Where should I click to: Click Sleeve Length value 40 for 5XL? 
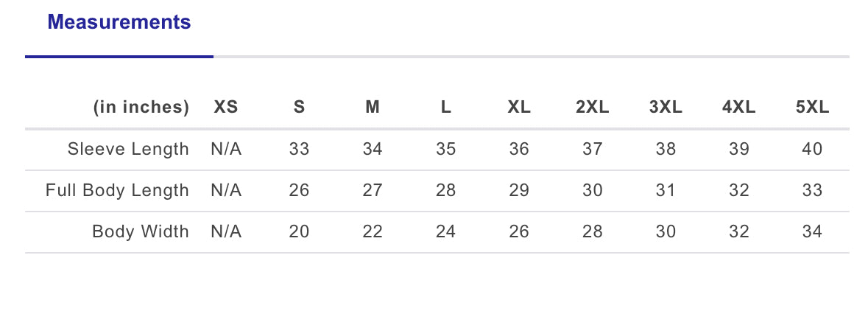click(812, 150)
